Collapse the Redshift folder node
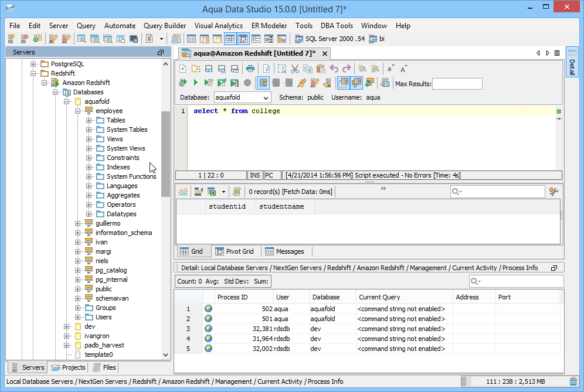The height and width of the screenshot is (392, 584). [x=33, y=73]
